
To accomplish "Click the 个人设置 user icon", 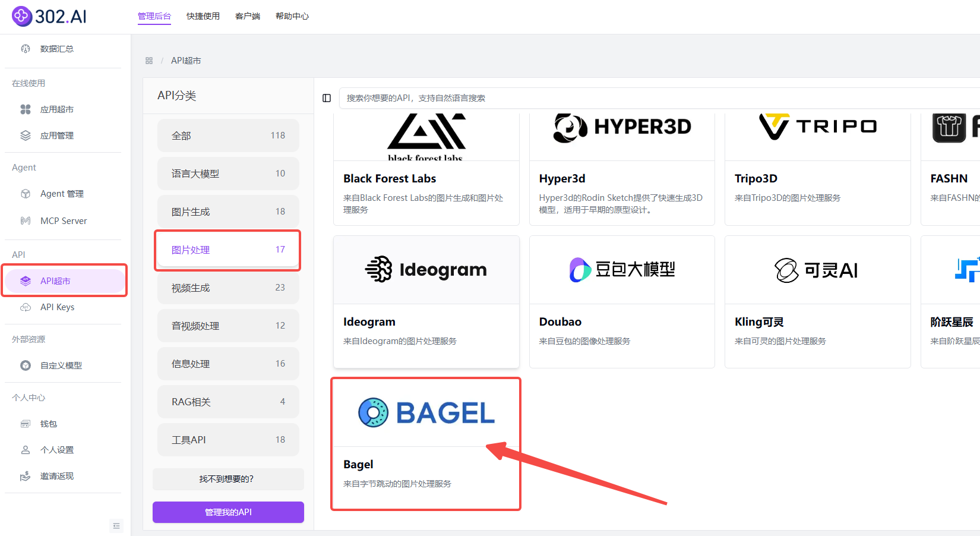I will tap(26, 450).
